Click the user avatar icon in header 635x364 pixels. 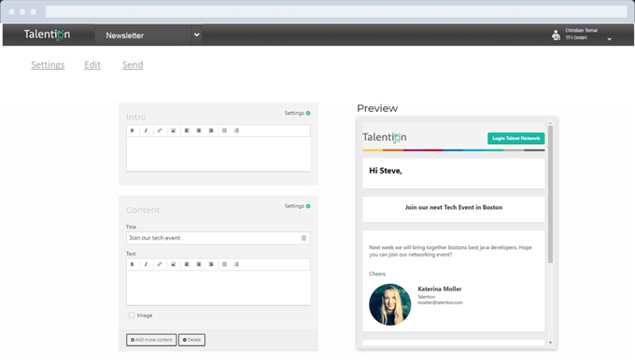[x=556, y=35]
